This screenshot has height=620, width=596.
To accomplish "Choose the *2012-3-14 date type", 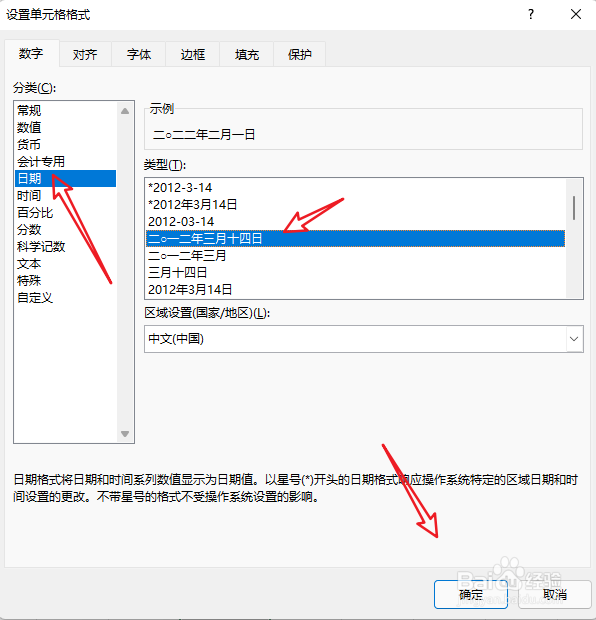I will (x=356, y=187).
